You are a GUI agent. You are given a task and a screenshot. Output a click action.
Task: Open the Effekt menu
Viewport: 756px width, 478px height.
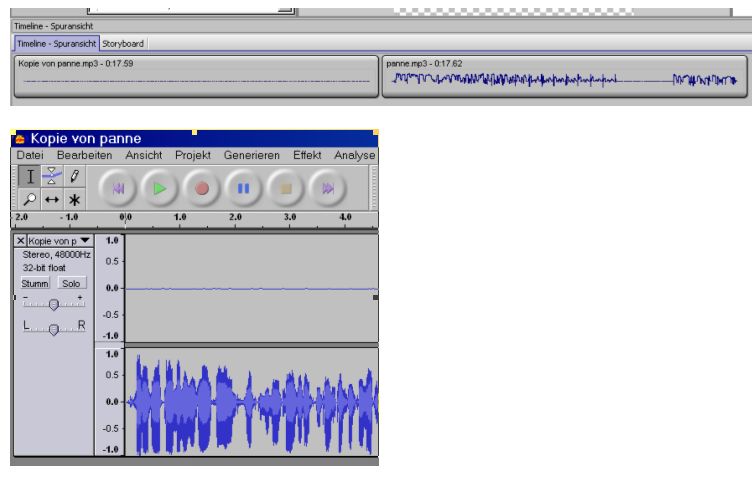tap(306, 155)
